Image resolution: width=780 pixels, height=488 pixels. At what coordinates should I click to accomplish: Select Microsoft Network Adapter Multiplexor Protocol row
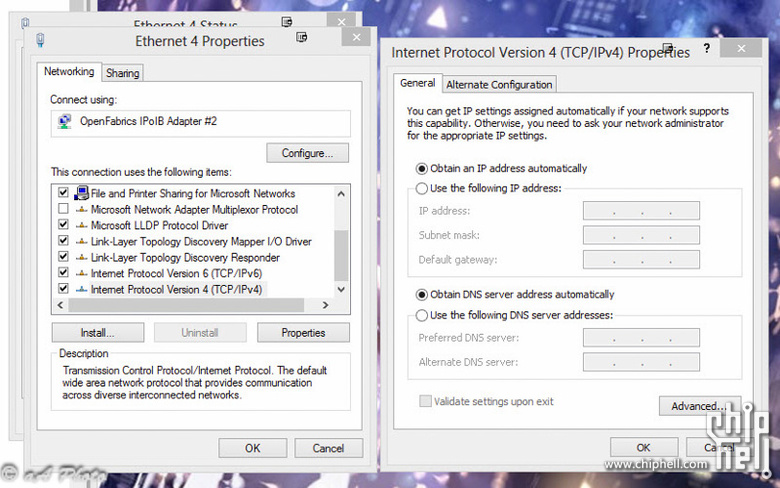click(x=194, y=210)
